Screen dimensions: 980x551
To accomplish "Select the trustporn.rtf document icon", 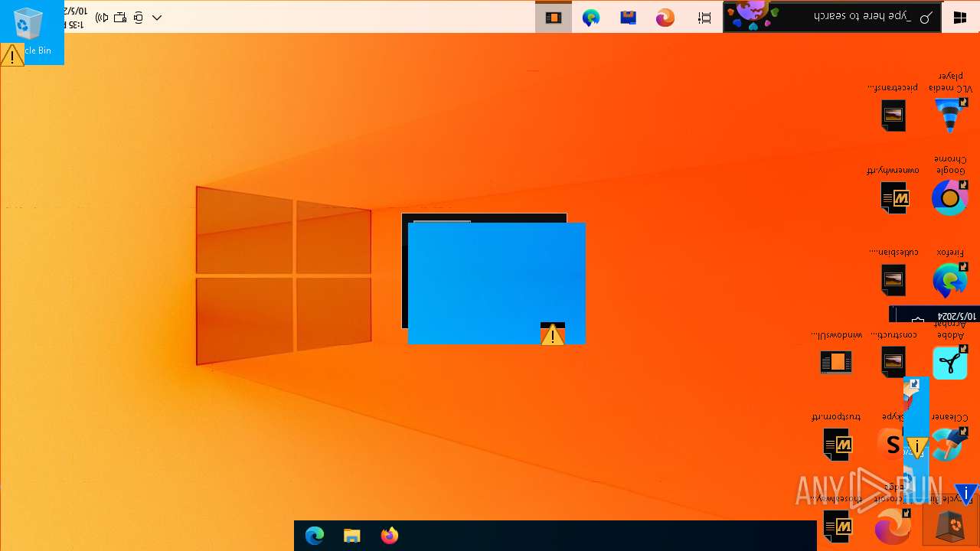I will click(837, 445).
